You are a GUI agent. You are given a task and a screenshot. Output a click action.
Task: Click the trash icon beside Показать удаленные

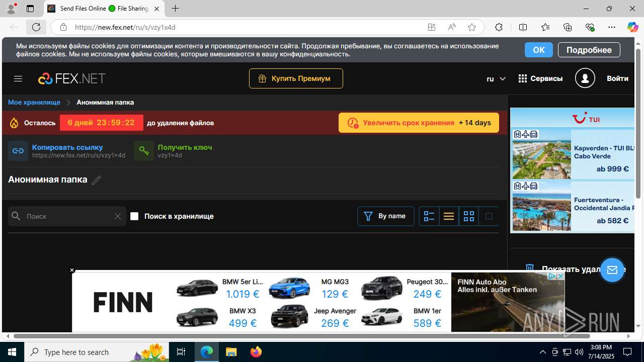529,268
